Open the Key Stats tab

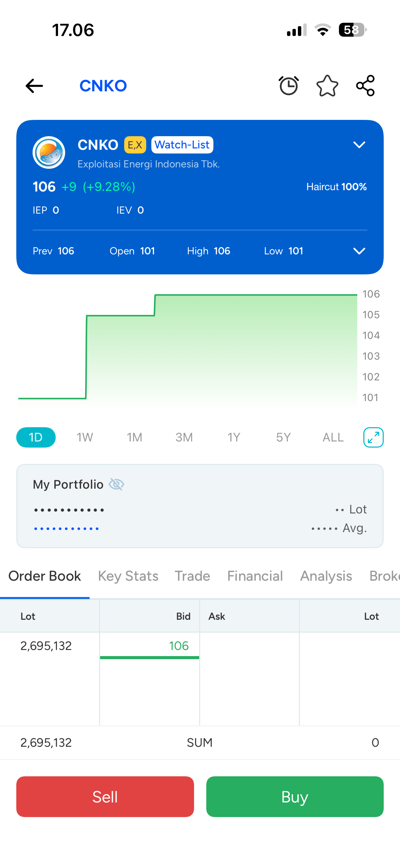pos(128,576)
